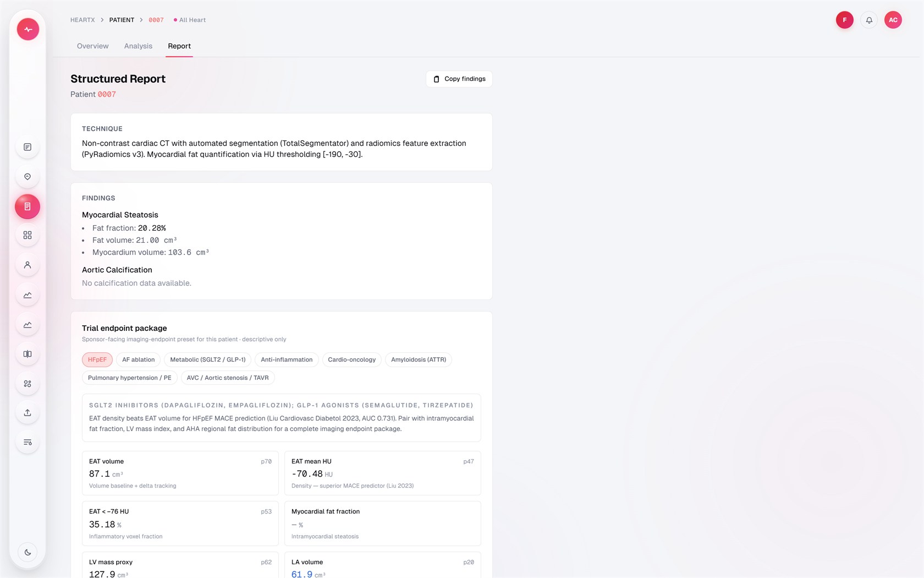Click the "Myocardial Steatosis" subheading
The width and height of the screenshot is (924, 578).
[x=120, y=215]
